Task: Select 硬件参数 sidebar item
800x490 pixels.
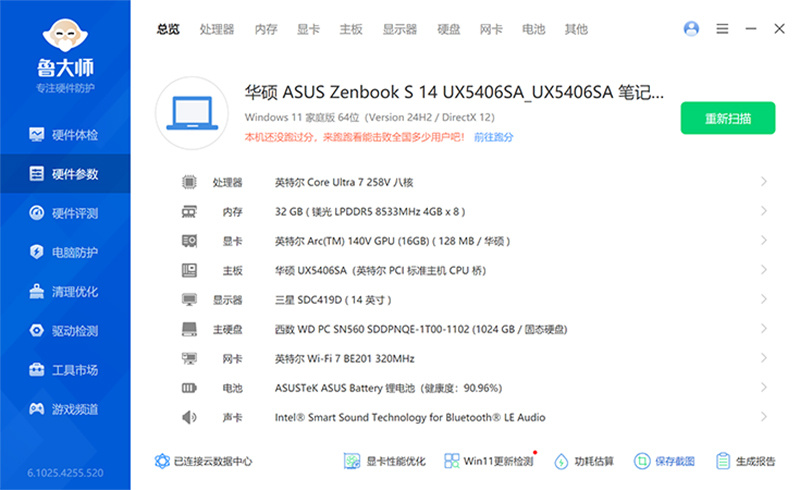Action: tap(65, 174)
